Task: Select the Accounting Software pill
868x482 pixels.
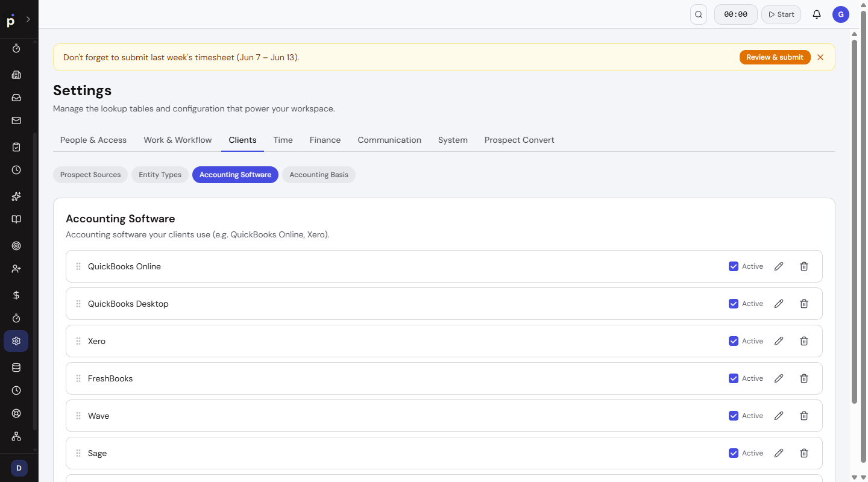Action: [x=235, y=175]
